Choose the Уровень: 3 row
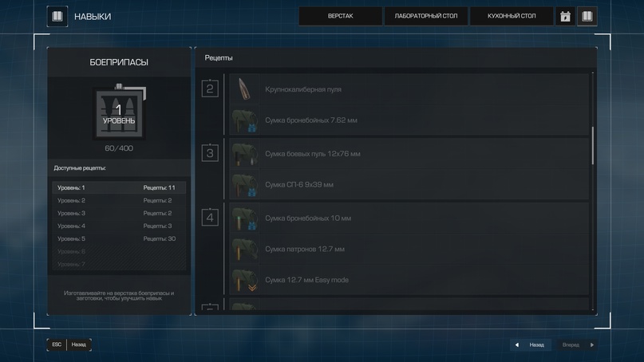644x362 pixels. click(119, 214)
